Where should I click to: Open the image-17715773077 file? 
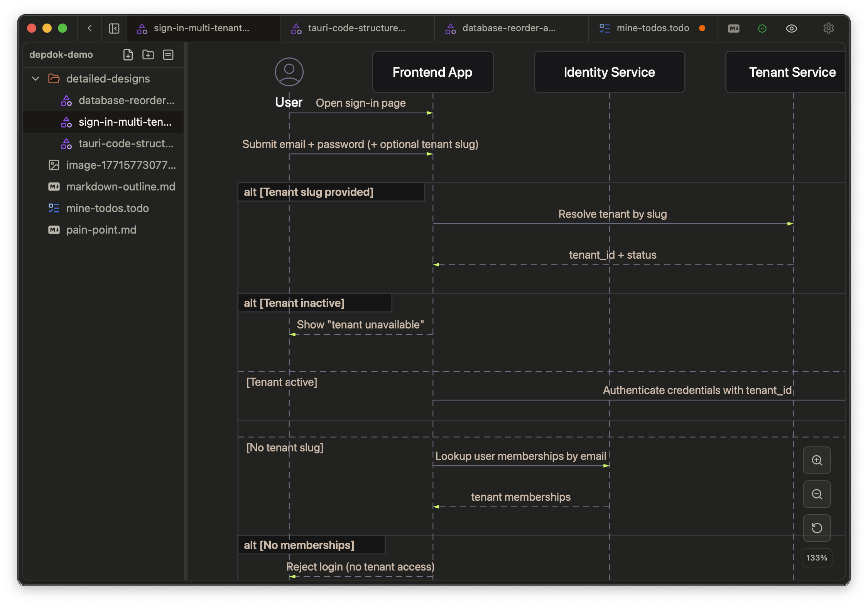click(120, 165)
